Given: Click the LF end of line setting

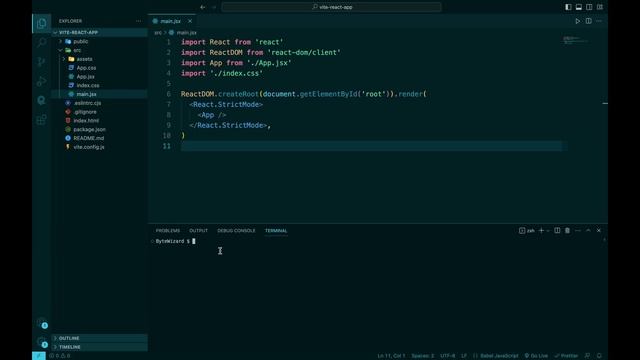Looking at the screenshot, I should point(464,356).
